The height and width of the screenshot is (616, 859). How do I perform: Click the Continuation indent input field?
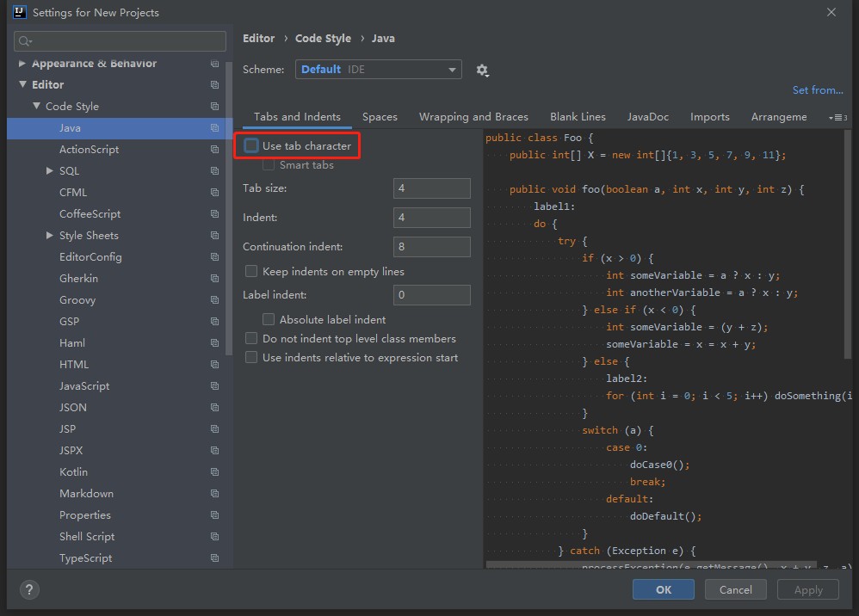pos(431,247)
